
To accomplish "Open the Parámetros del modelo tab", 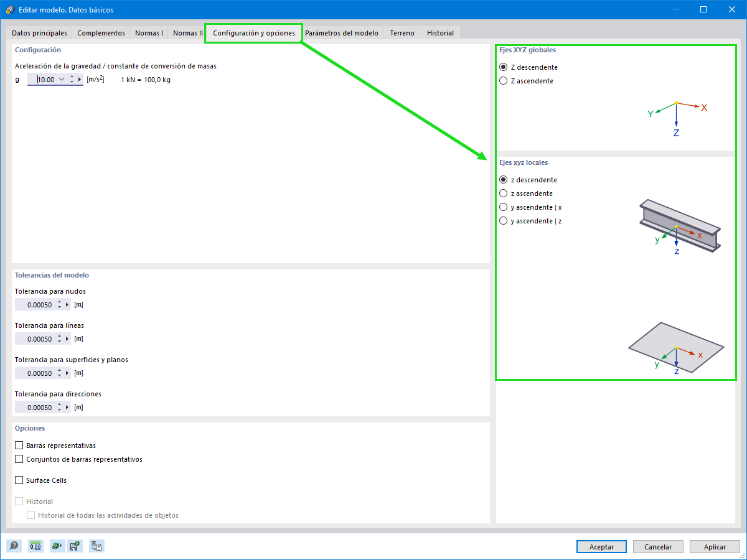I will coord(342,33).
